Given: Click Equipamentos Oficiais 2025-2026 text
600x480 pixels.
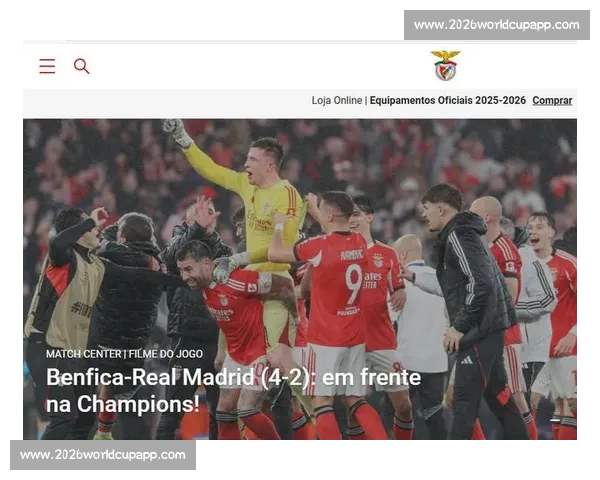Looking at the screenshot, I should click(x=447, y=100).
